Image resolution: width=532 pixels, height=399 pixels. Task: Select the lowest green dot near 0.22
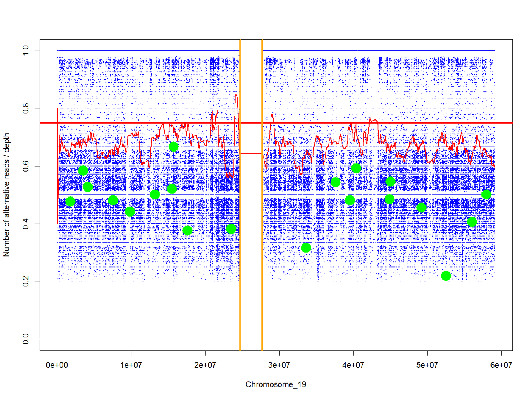click(446, 276)
